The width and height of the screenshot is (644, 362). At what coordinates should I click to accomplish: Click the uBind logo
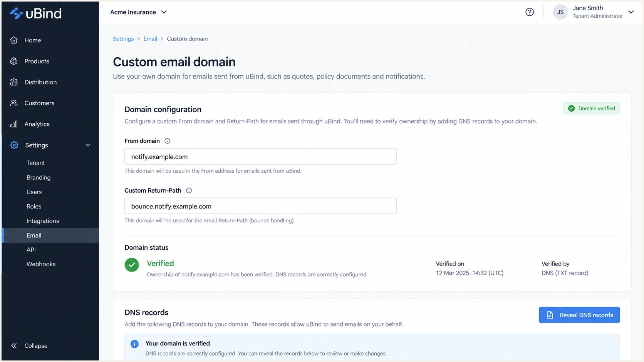point(35,13)
